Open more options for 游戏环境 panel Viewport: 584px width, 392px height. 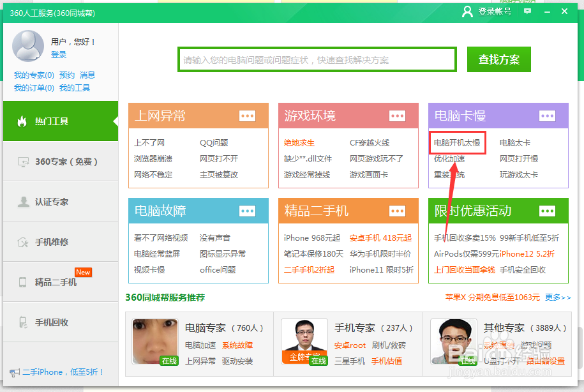[397, 116]
